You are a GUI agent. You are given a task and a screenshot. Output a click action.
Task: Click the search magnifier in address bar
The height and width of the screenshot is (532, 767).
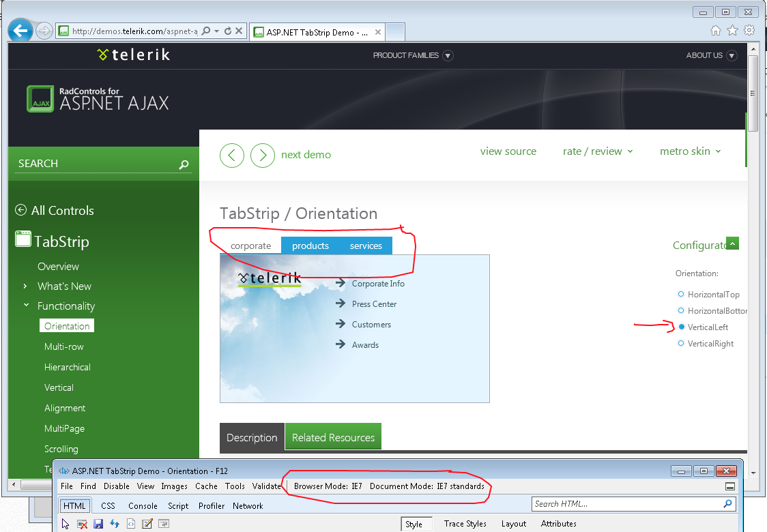tap(206, 31)
